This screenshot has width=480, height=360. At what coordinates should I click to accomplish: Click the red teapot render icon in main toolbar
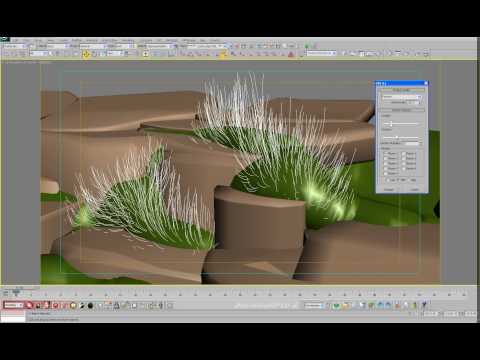[291, 53]
